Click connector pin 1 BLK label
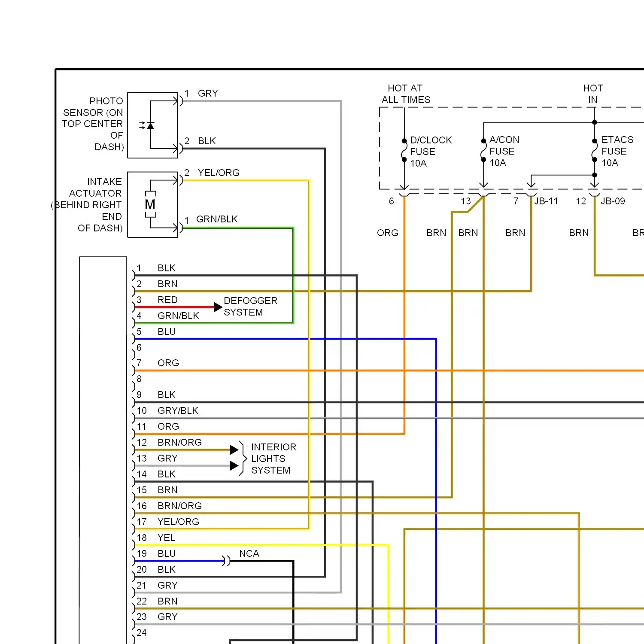 point(167,268)
